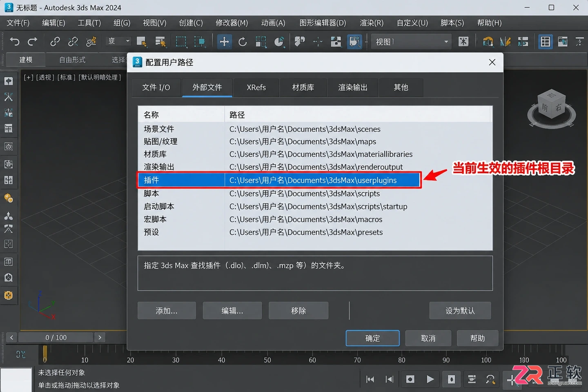Image resolution: width=588 pixels, height=392 pixels.
Task: Close the 配置用户路径 dialog
Action: [x=492, y=62]
